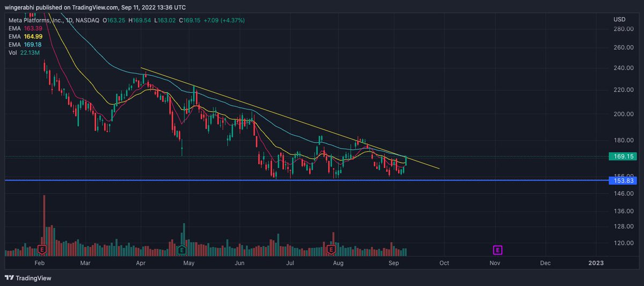Click the May label on time axis

[x=188, y=263]
